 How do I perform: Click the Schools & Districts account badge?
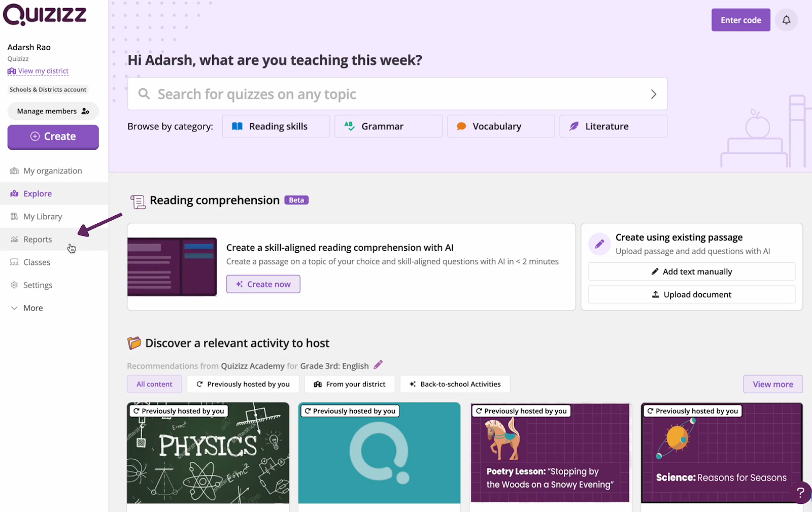(48, 89)
